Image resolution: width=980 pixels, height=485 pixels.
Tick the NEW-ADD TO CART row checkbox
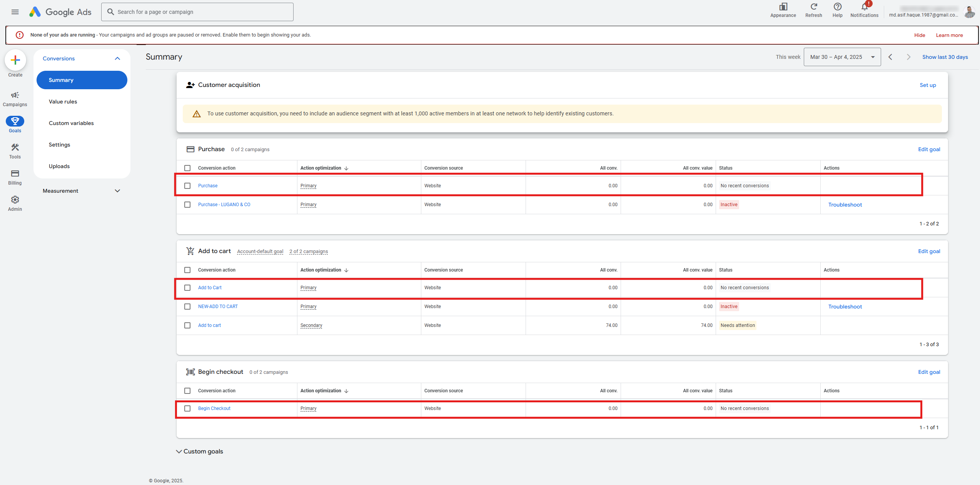click(187, 307)
